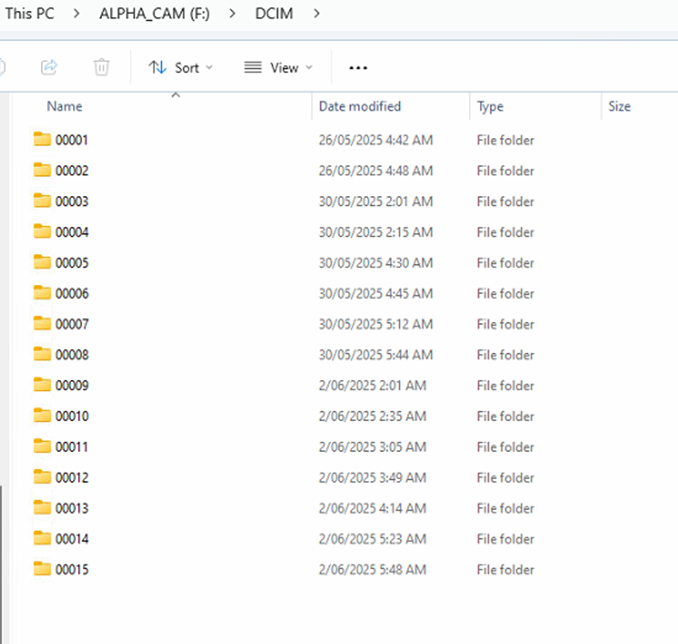Click date 2/06/2025 3:49 AM
Viewport: 678px width, 644px height.
coord(372,478)
